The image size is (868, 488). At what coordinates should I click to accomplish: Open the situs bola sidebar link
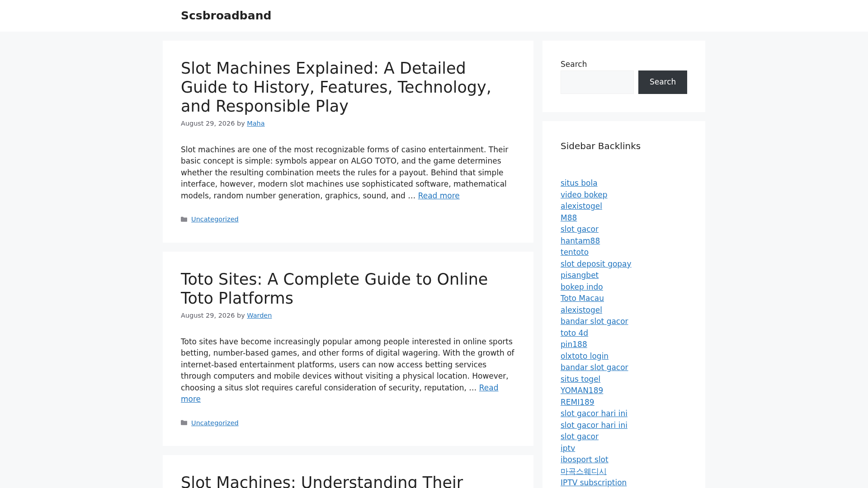579,183
